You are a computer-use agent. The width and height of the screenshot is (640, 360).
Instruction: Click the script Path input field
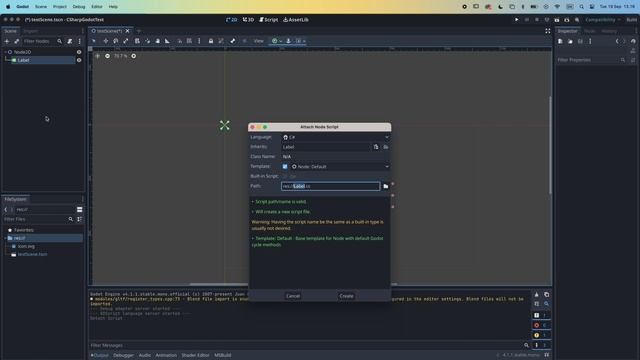[331, 186]
